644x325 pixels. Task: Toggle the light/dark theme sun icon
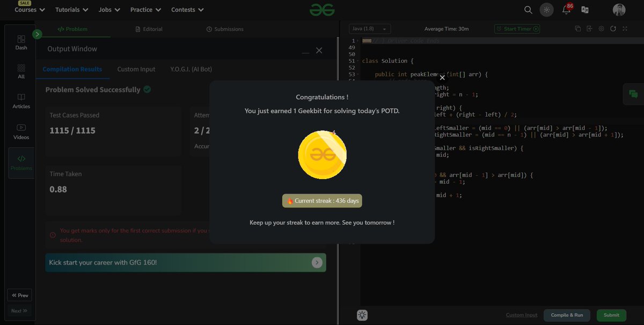point(546,10)
